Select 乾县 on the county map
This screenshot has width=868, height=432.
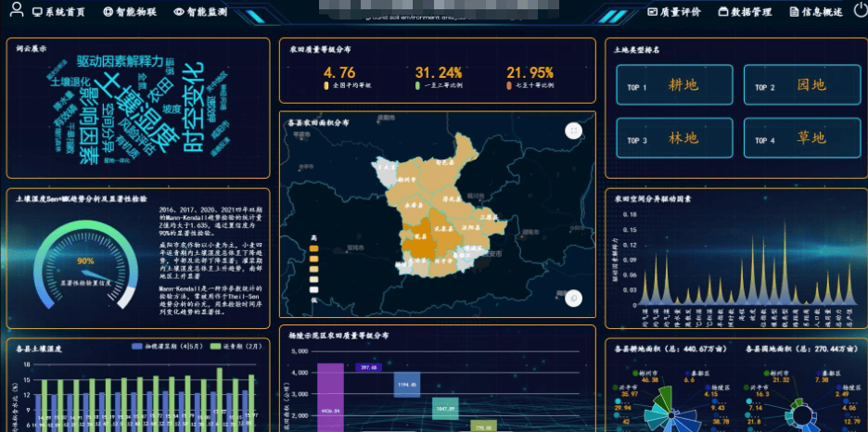point(421,236)
